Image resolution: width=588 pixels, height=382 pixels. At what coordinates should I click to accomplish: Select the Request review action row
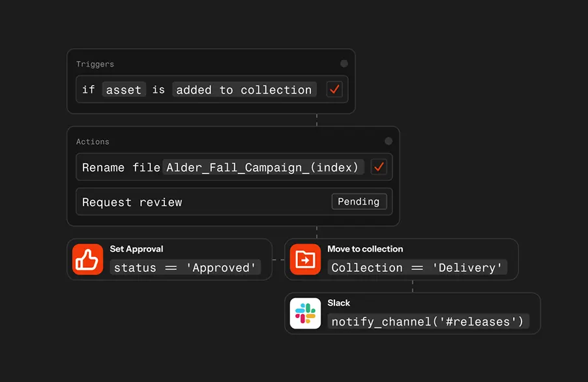tap(234, 201)
